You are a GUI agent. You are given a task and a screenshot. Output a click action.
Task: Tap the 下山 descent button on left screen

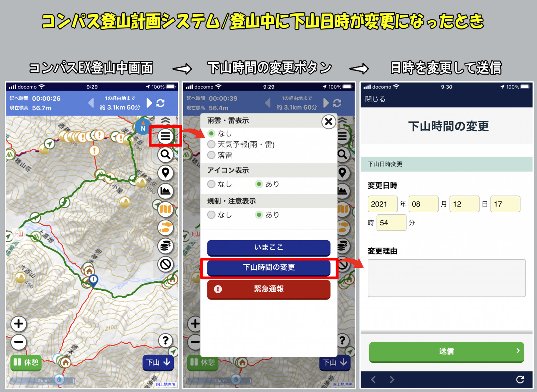point(158,362)
